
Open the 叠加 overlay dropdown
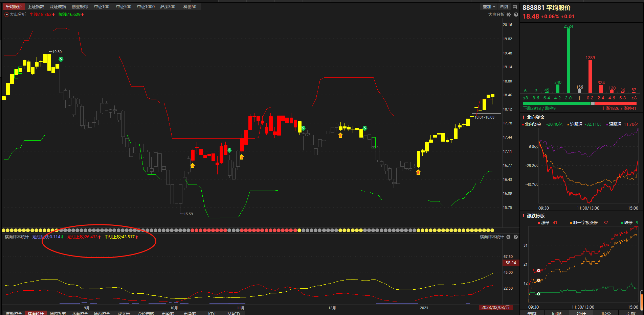tap(489, 7)
